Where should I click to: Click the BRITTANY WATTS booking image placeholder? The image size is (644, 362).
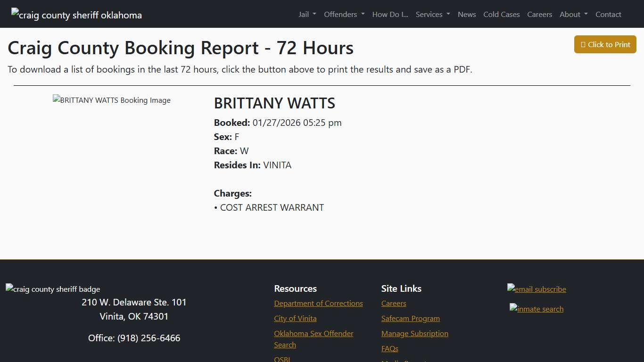[x=111, y=100]
